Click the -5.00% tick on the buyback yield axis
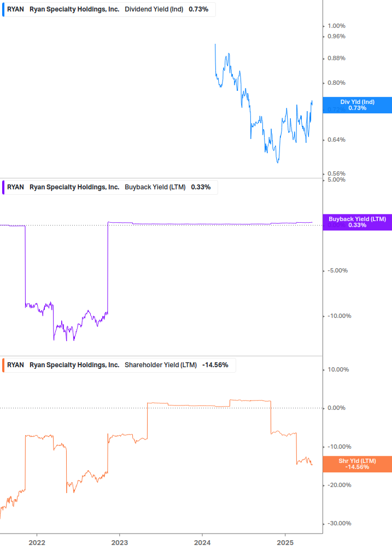The width and height of the screenshot is (392, 550). 337,270
